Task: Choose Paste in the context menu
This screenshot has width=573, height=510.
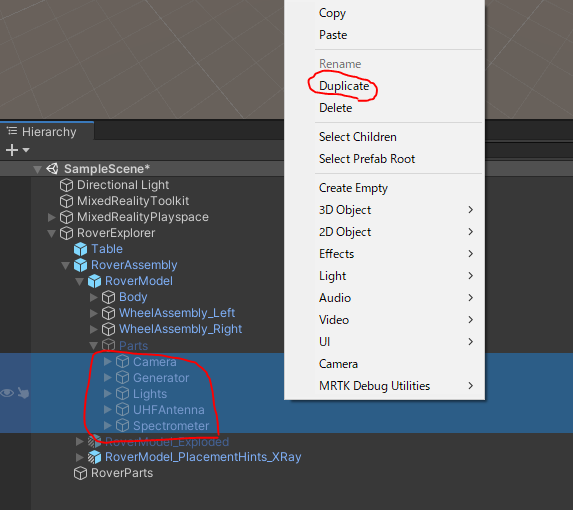Action: 384,35
